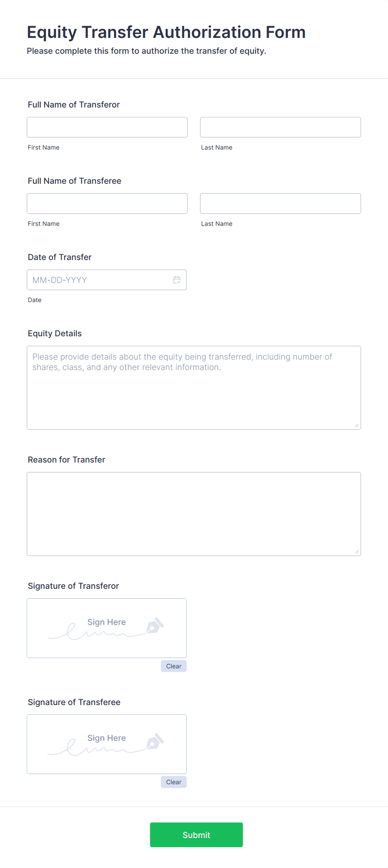Image resolution: width=388 pixels, height=868 pixels.
Task: Click the resize handle of Reason for Transfer textarea
Action: click(356, 551)
